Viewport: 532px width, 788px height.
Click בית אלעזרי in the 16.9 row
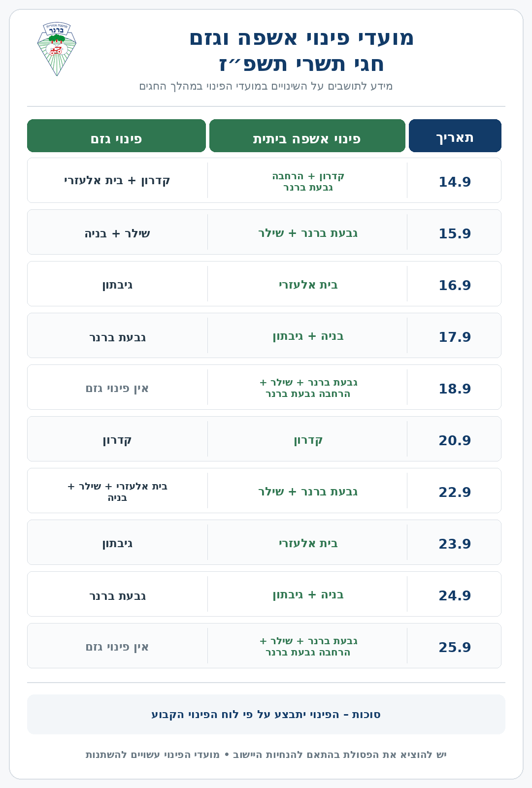click(x=308, y=285)
